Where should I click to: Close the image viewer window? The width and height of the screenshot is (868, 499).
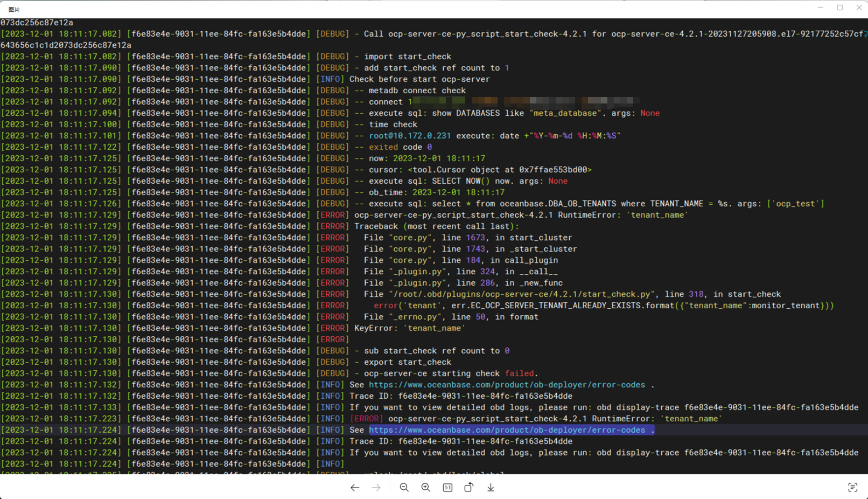point(859,8)
